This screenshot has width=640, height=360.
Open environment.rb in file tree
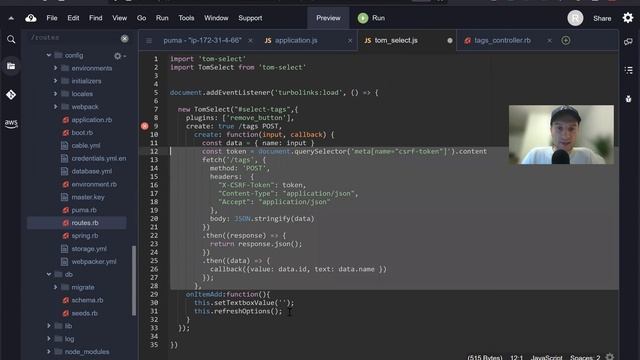94,184
